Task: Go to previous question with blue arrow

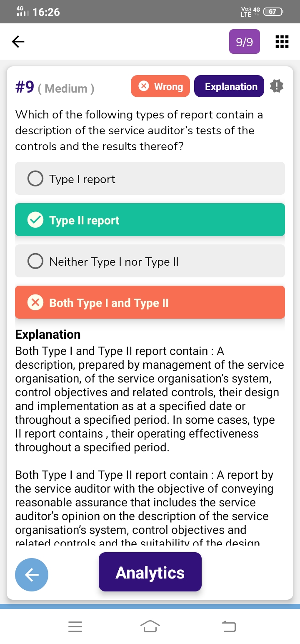Action: click(32, 575)
